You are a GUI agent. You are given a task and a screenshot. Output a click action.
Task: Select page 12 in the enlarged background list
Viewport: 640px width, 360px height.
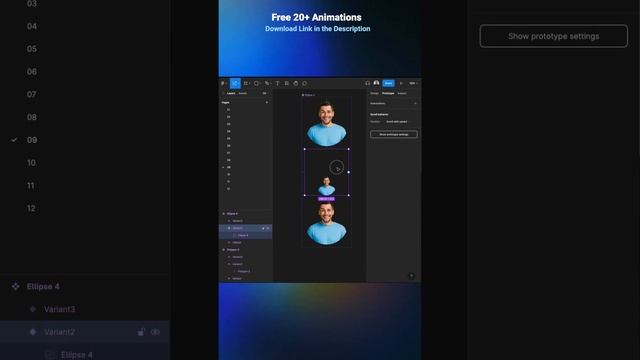pos(31,209)
